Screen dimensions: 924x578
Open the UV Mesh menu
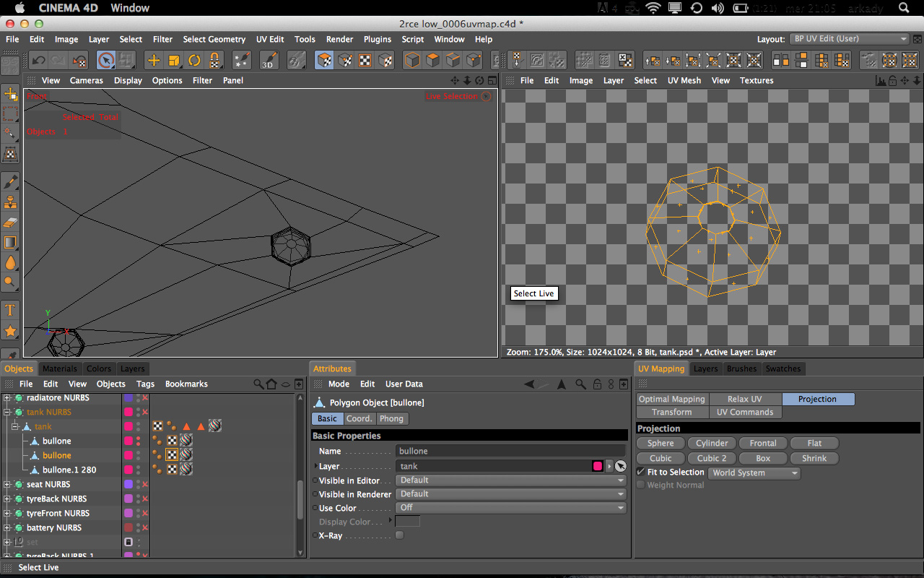click(684, 80)
